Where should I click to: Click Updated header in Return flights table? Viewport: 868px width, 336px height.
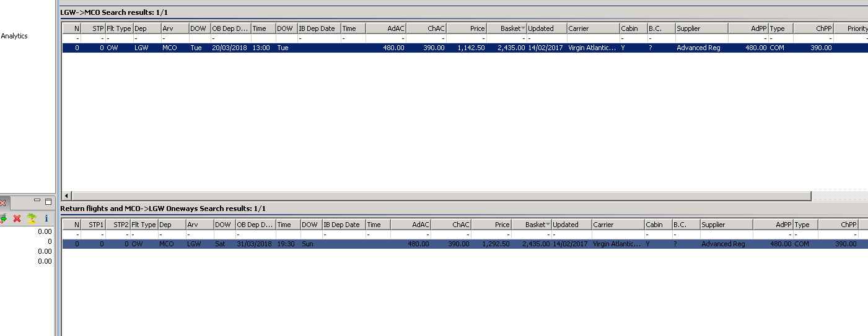coord(572,225)
